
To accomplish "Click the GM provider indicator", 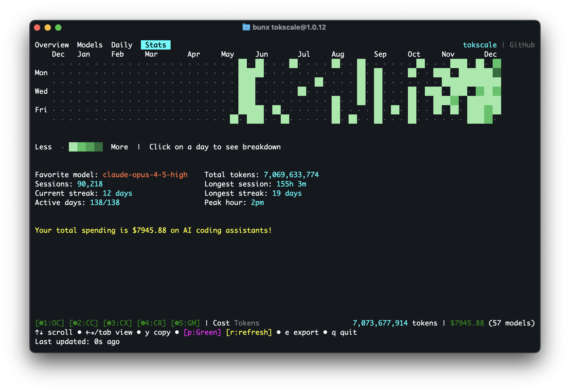I will (186, 323).
